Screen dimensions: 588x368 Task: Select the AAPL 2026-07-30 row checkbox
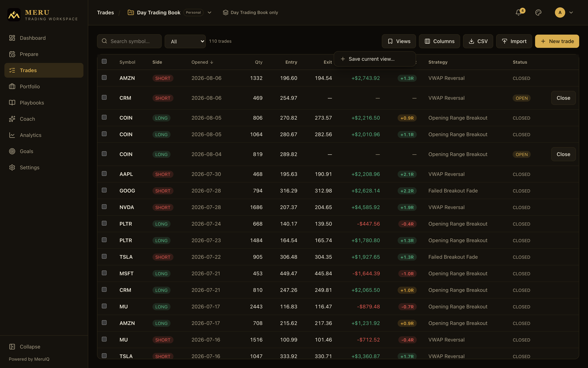[104, 174]
